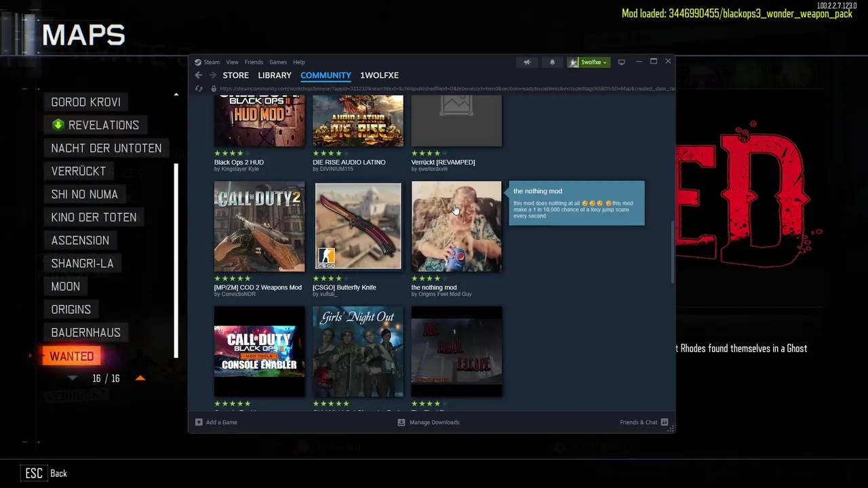
Task: Go back with the Steam back arrow
Action: (x=198, y=75)
